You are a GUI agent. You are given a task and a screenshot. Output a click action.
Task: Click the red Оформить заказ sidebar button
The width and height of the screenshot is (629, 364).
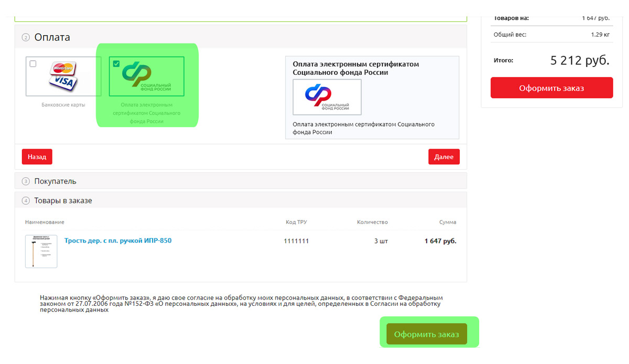pos(551,88)
